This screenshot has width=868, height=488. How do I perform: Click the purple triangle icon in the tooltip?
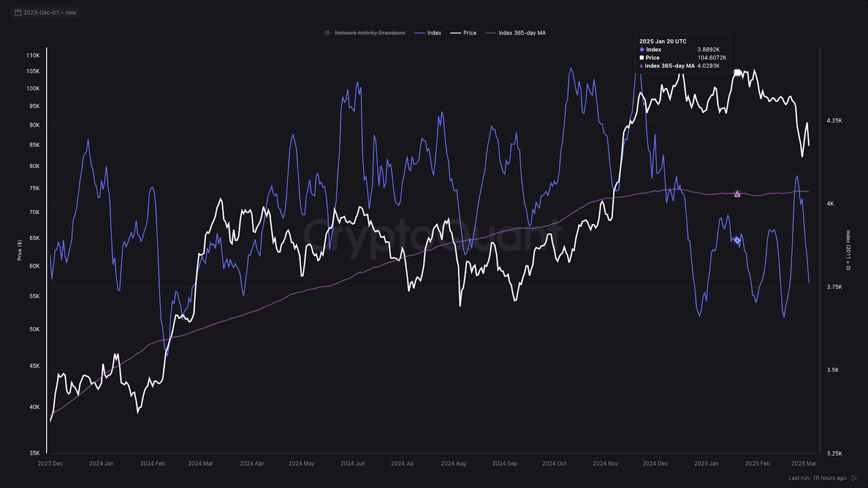[642, 66]
